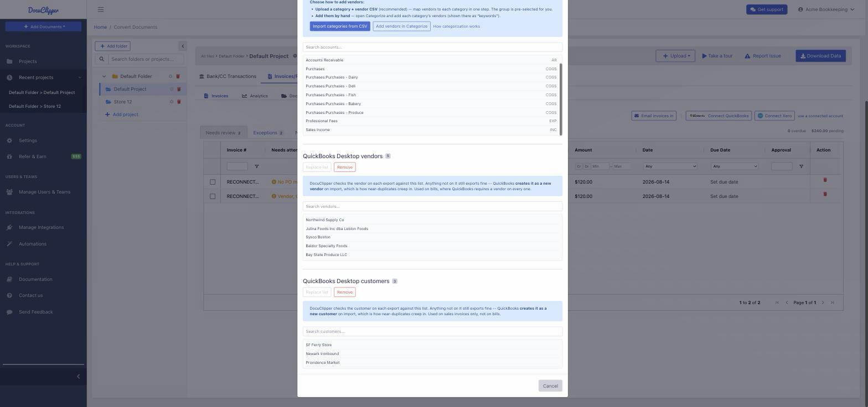Click the Search vendors field
The image size is (868, 407).
(x=432, y=206)
